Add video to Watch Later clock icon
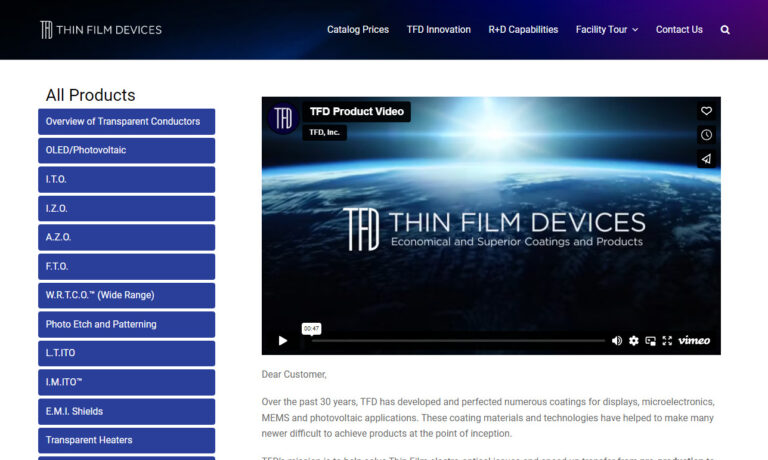 (706, 135)
